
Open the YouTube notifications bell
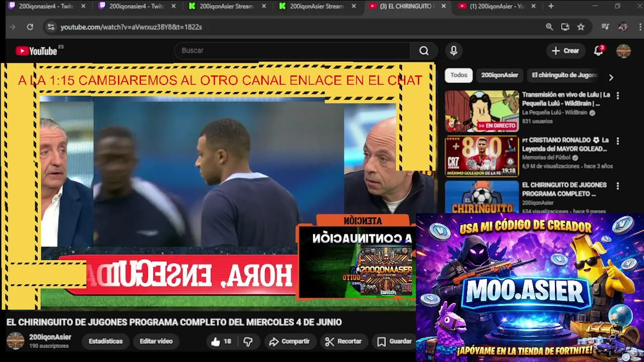click(x=598, y=51)
